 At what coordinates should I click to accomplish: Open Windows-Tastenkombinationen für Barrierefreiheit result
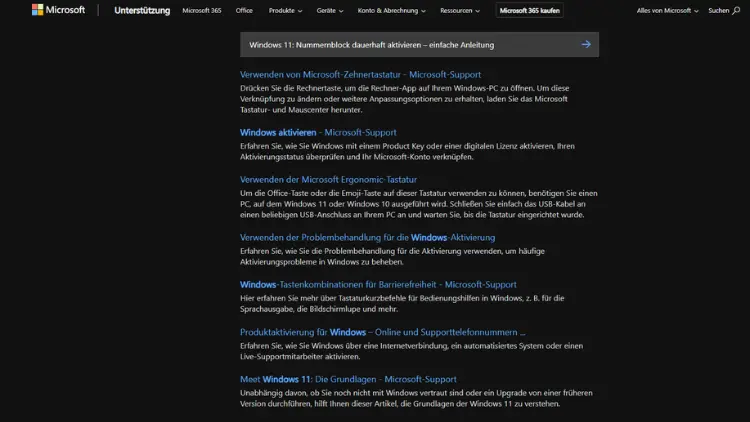tap(378, 285)
